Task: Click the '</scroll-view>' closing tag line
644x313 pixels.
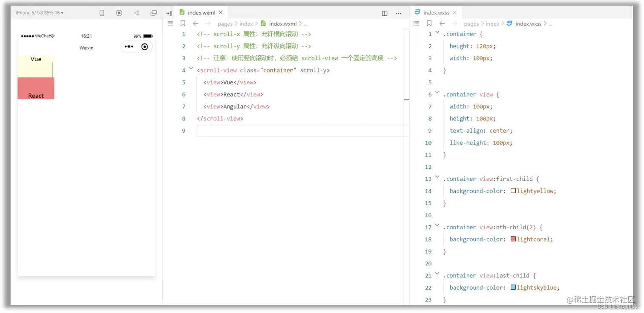Action: tap(220, 119)
